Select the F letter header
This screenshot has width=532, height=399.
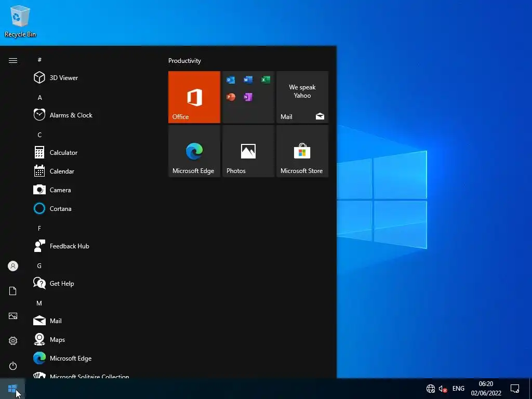[39, 229]
